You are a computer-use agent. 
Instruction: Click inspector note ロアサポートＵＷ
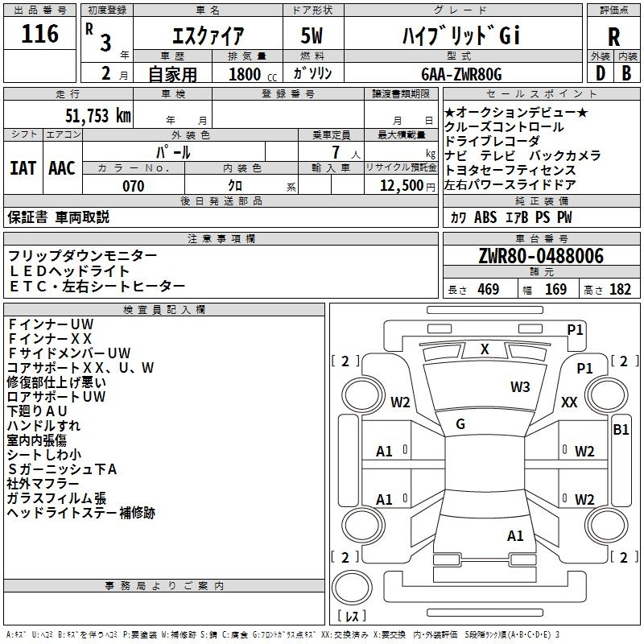(56, 397)
